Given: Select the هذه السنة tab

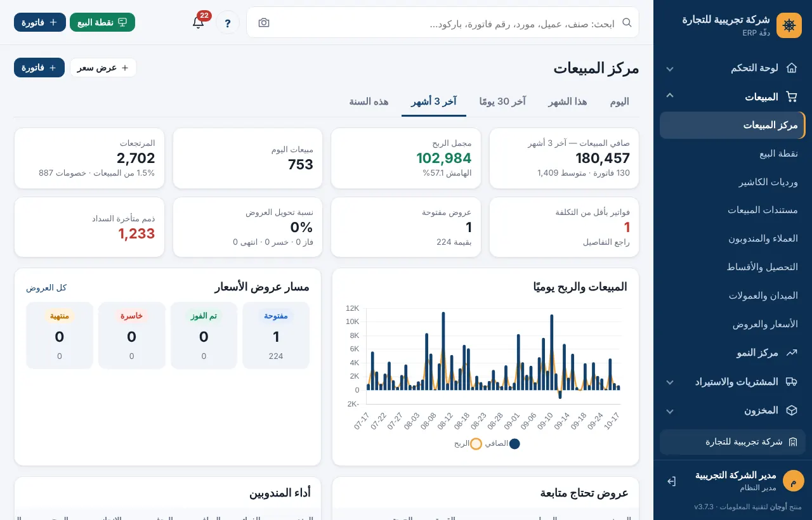Looking at the screenshot, I should point(369,101).
